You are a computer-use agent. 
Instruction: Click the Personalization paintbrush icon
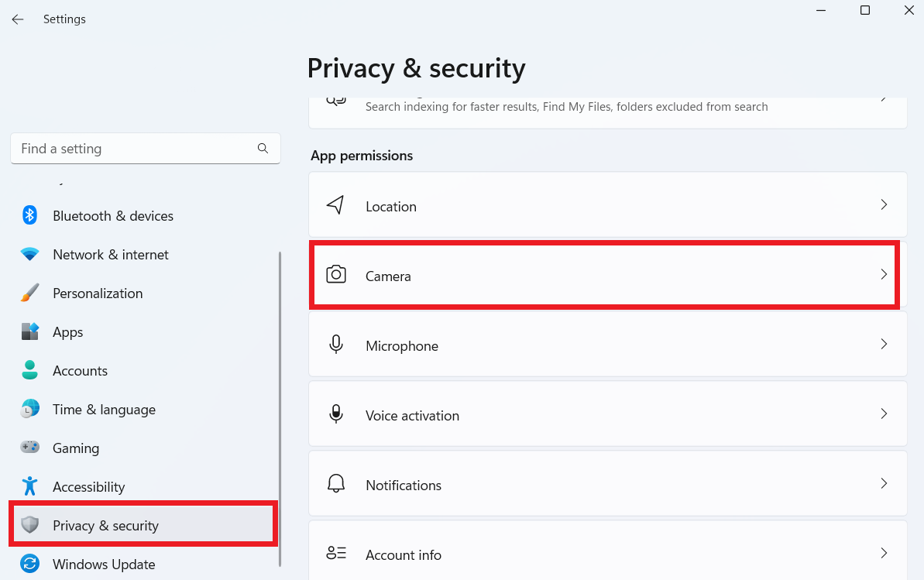pyautogui.click(x=29, y=293)
